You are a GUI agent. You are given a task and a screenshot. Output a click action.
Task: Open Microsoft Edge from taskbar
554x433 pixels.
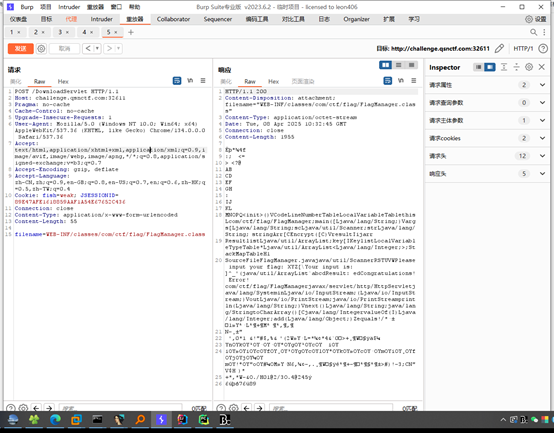click(55, 420)
